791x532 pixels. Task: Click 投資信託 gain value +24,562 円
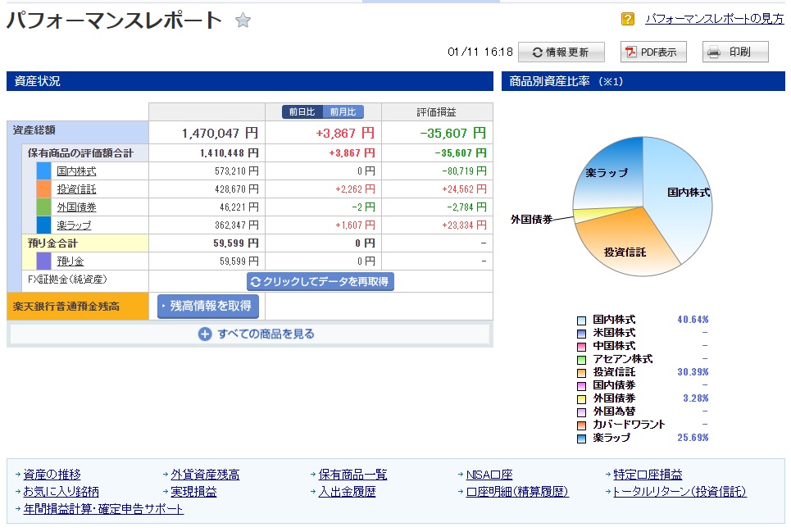pos(464,189)
